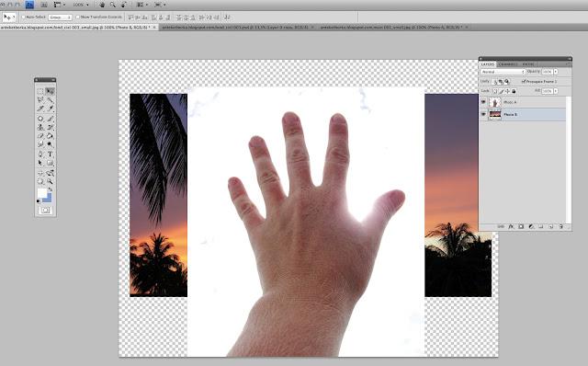This screenshot has width=588, height=366.
Task: Open the Auto-Select Group dropdown
Action: 60,17
